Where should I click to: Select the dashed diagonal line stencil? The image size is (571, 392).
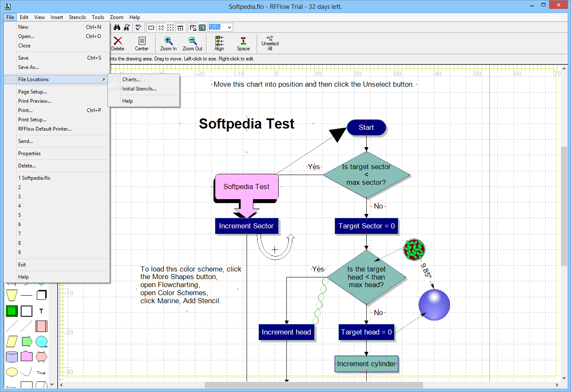pyautogui.click(x=27, y=326)
